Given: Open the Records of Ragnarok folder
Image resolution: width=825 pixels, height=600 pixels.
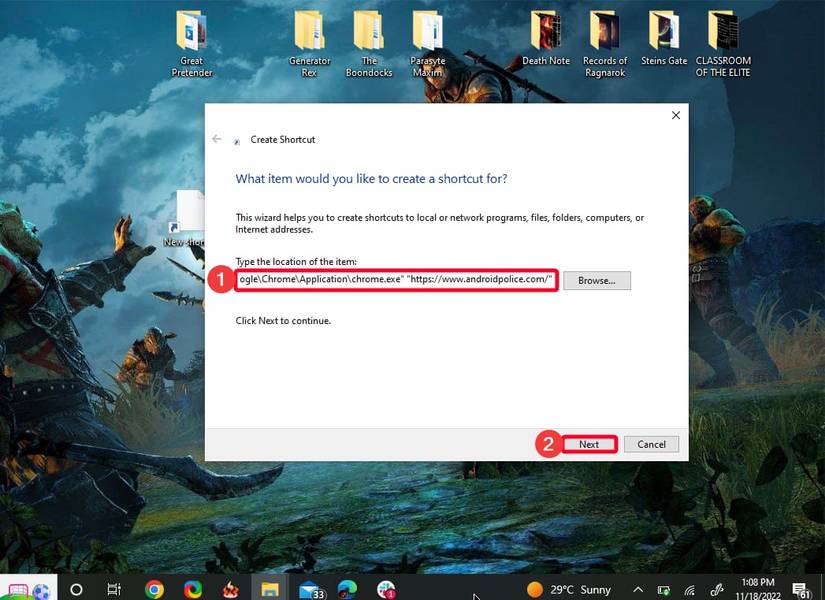Looking at the screenshot, I should (x=605, y=44).
